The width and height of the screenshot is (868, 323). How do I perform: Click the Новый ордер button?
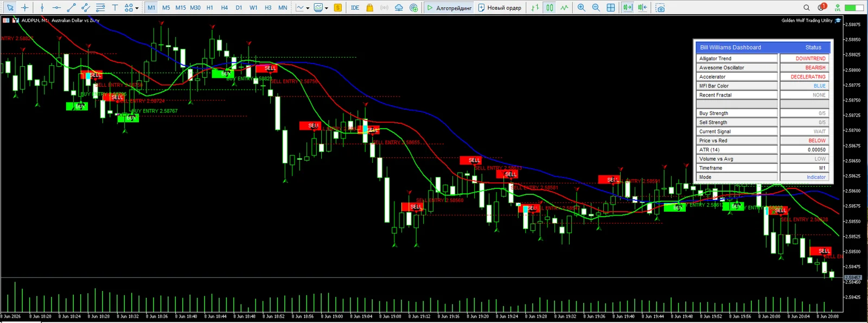[x=500, y=8]
